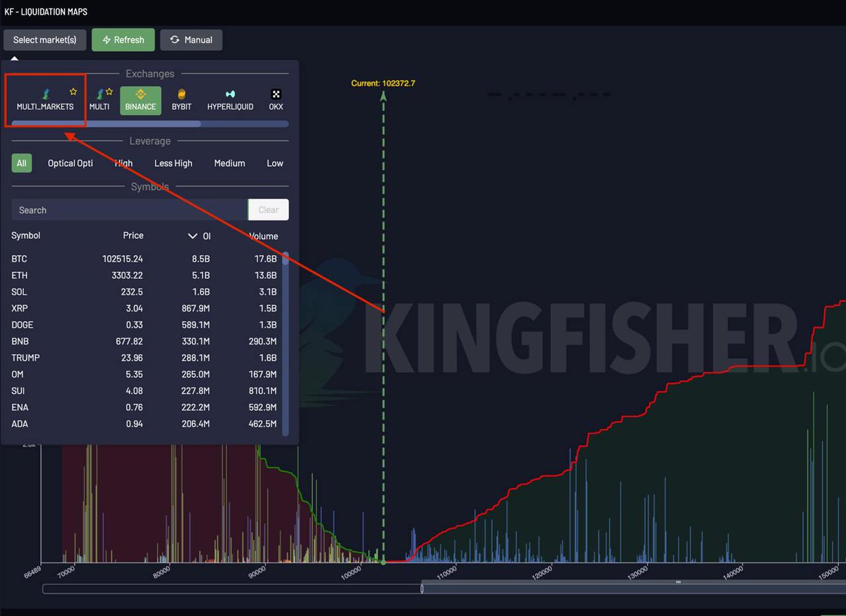Image resolution: width=846 pixels, height=616 pixels.
Task: Select the HYPERLIQUID exchange
Action: coord(230,100)
